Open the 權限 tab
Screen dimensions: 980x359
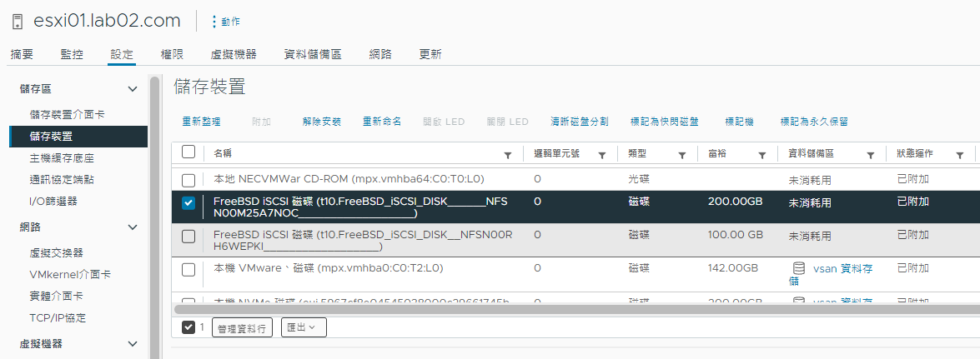(172, 54)
